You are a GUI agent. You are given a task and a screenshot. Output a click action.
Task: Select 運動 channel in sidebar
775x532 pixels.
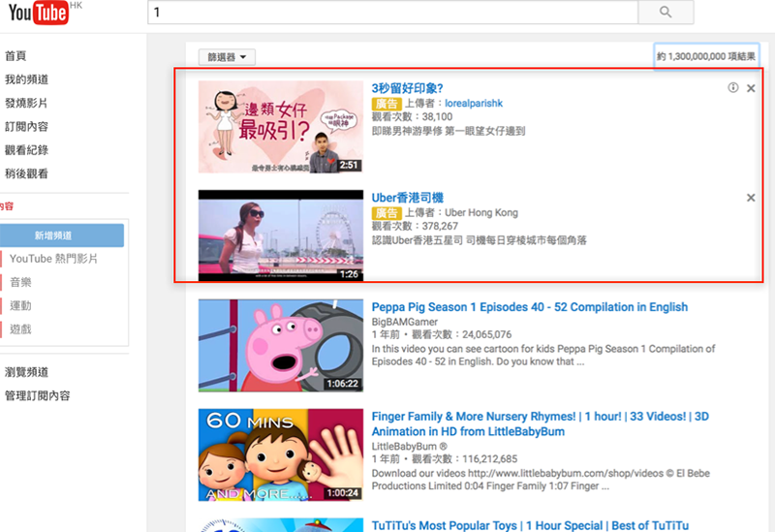(x=20, y=305)
